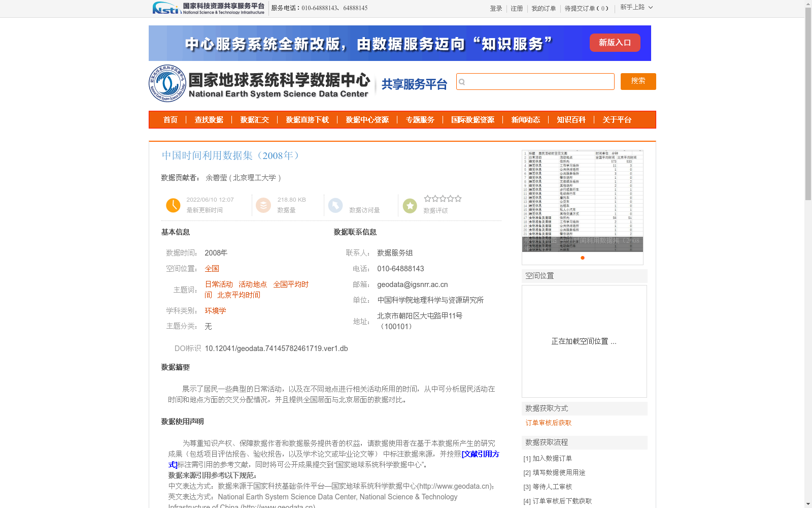Click the 活动地点 keyword link
812x508 pixels.
click(253, 284)
